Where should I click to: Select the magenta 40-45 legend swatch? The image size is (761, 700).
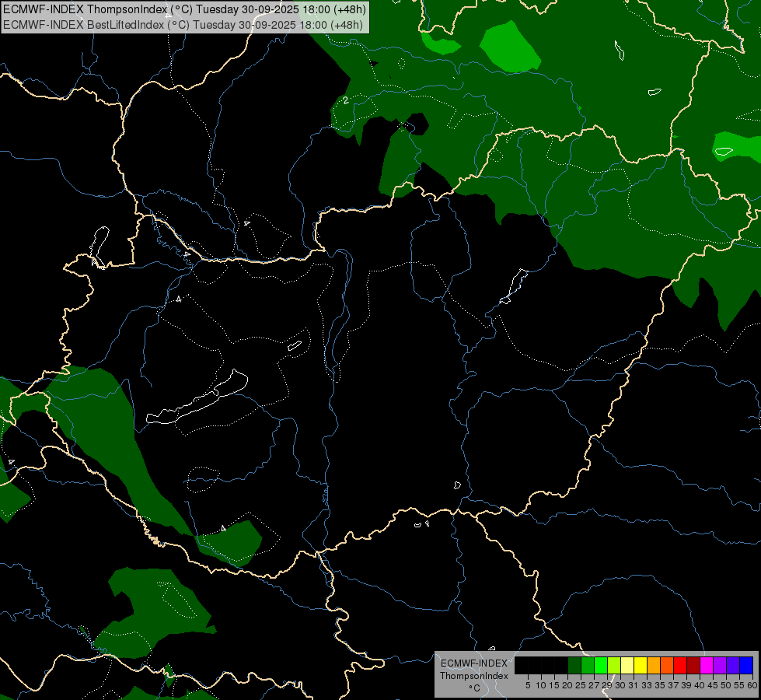tap(707, 665)
